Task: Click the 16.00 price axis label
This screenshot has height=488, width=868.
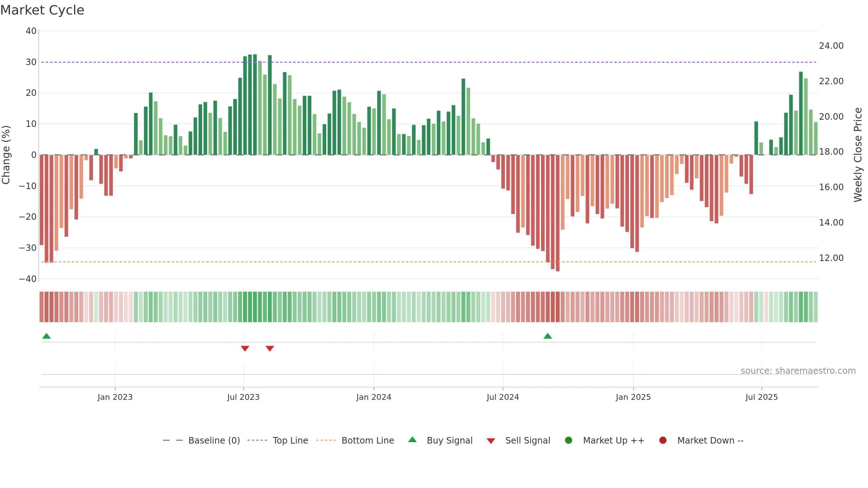Action: [831, 187]
